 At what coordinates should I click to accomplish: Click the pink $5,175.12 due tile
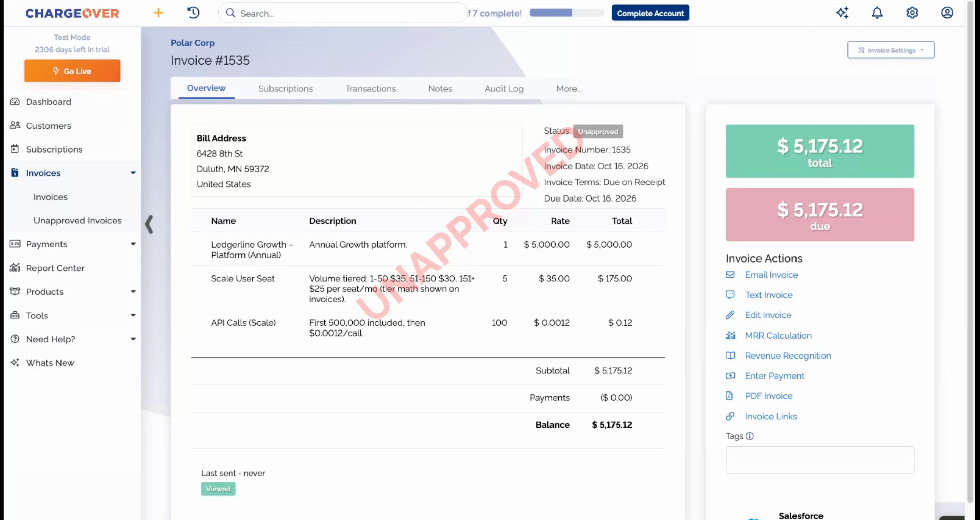click(820, 214)
